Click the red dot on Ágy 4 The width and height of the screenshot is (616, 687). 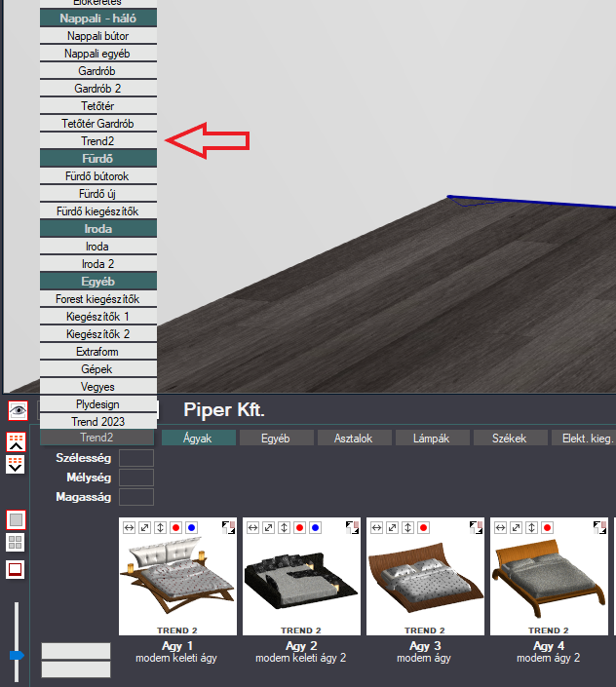(x=547, y=527)
